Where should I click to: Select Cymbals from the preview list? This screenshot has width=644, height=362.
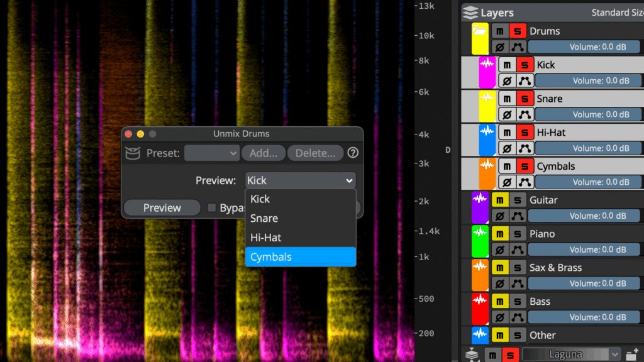300,256
